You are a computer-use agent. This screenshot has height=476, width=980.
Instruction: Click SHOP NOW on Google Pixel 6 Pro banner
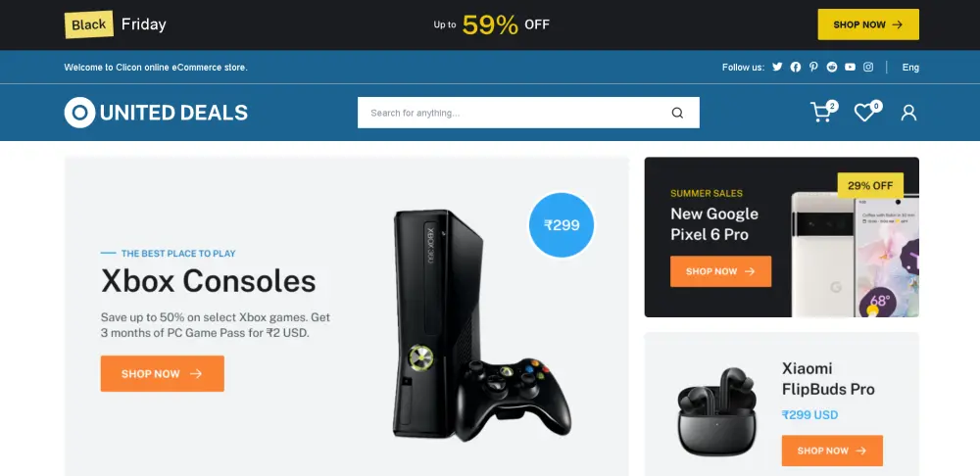720,271
